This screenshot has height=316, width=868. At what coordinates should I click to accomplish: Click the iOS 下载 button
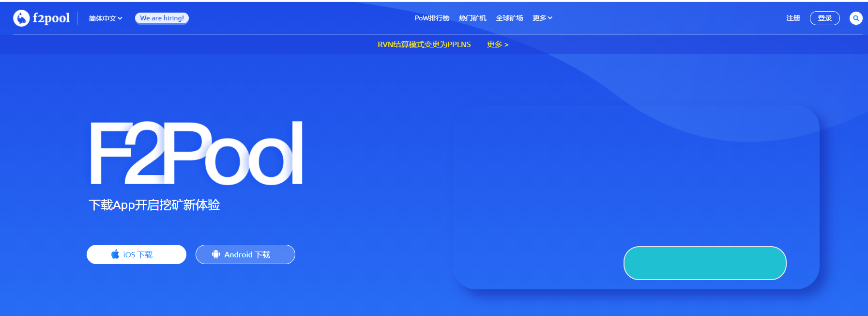(x=137, y=254)
